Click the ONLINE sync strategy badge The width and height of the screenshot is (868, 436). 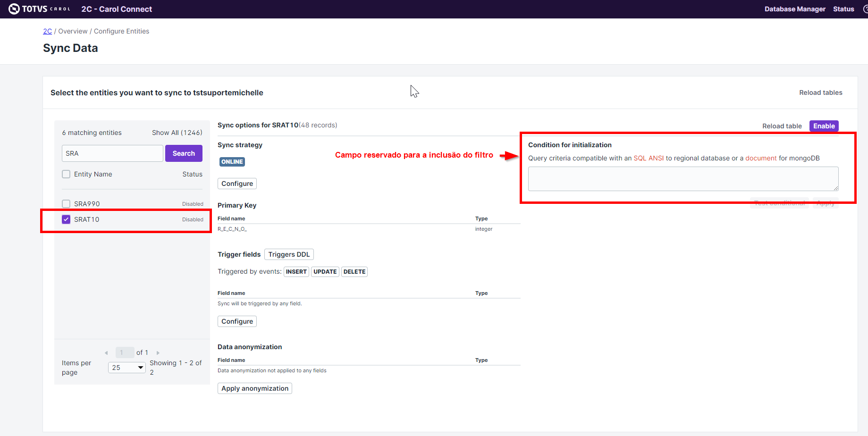point(232,161)
